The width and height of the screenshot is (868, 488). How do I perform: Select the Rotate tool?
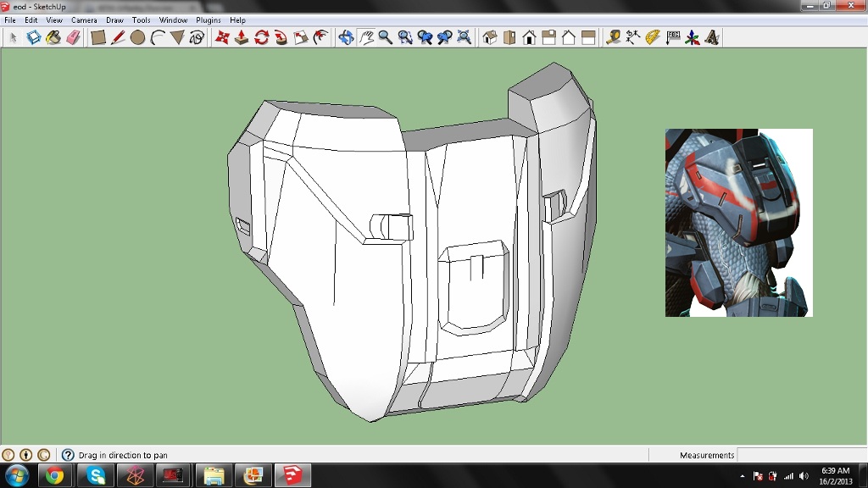[261, 37]
